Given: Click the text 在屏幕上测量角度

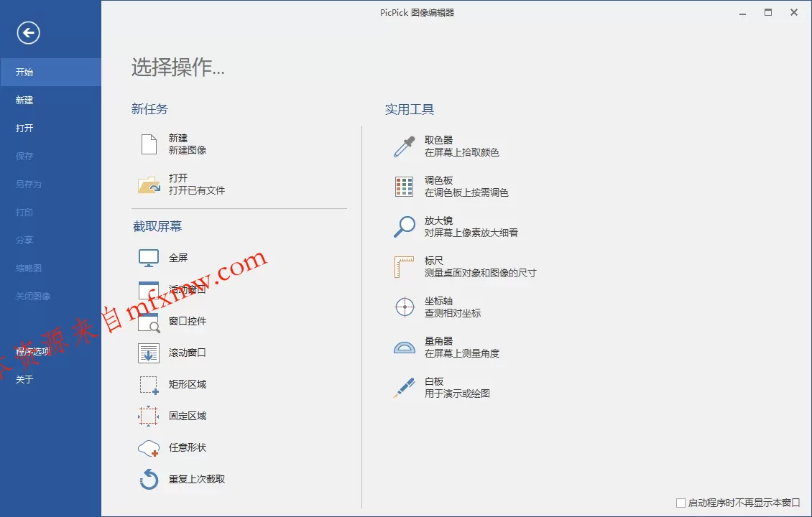Looking at the screenshot, I should tap(462, 353).
